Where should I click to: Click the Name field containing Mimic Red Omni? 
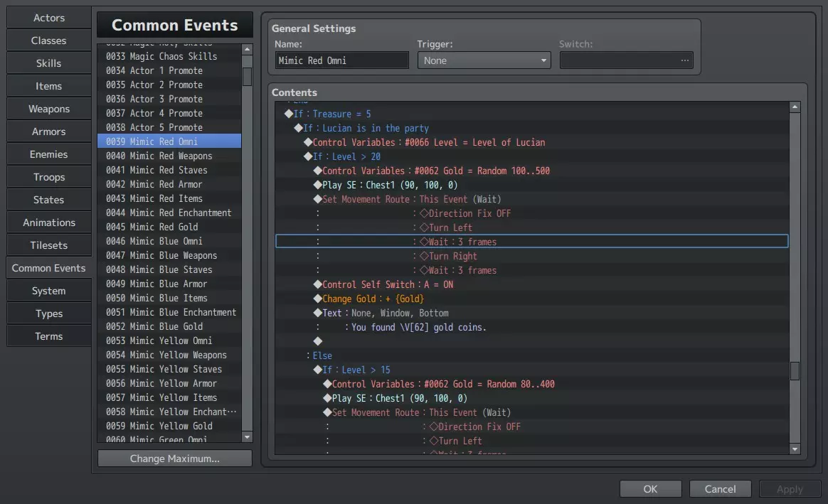tap(341, 60)
